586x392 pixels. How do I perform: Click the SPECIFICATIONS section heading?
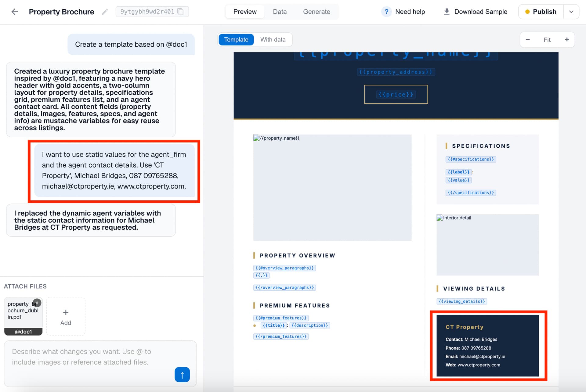(481, 146)
